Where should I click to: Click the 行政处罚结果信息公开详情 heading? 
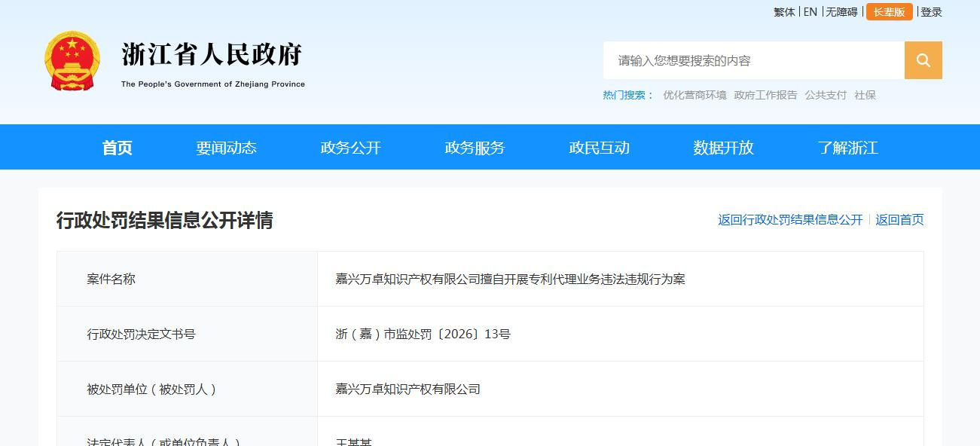[x=164, y=220]
